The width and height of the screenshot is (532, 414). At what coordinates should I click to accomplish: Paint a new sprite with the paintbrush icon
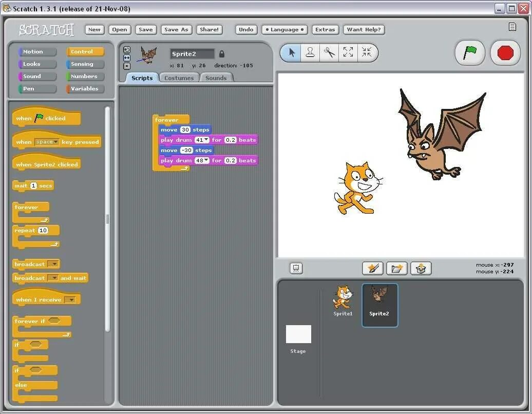373,268
